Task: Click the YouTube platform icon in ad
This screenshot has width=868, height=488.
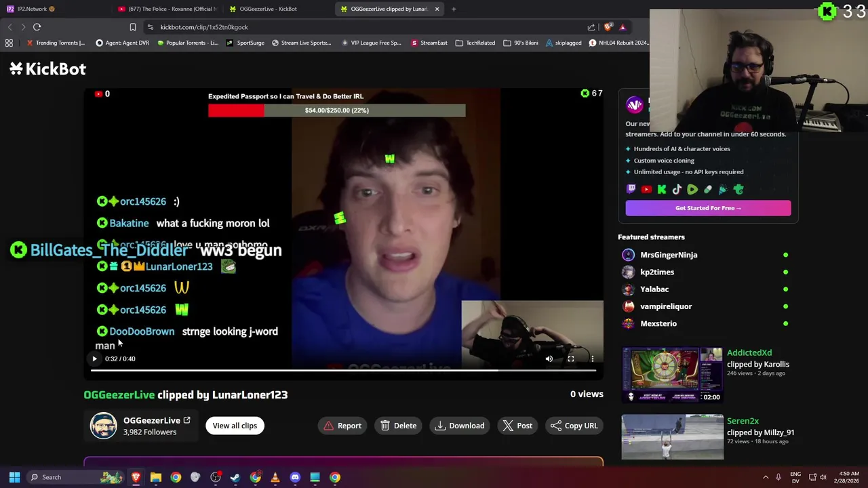Action: (x=646, y=190)
